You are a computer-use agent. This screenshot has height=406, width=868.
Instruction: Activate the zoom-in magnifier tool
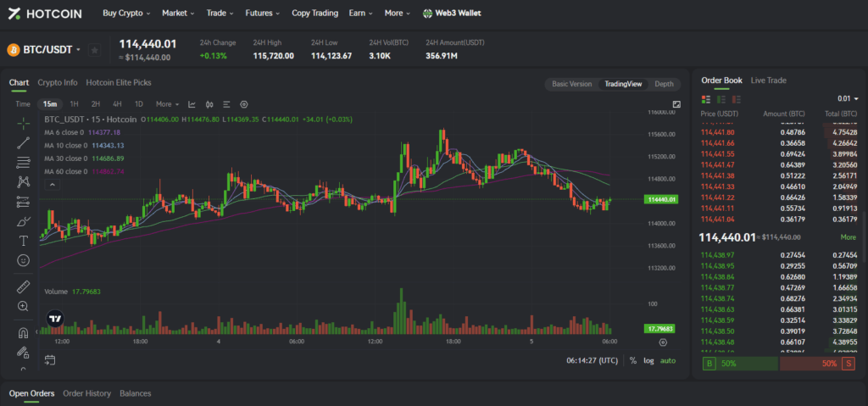(x=23, y=306)
